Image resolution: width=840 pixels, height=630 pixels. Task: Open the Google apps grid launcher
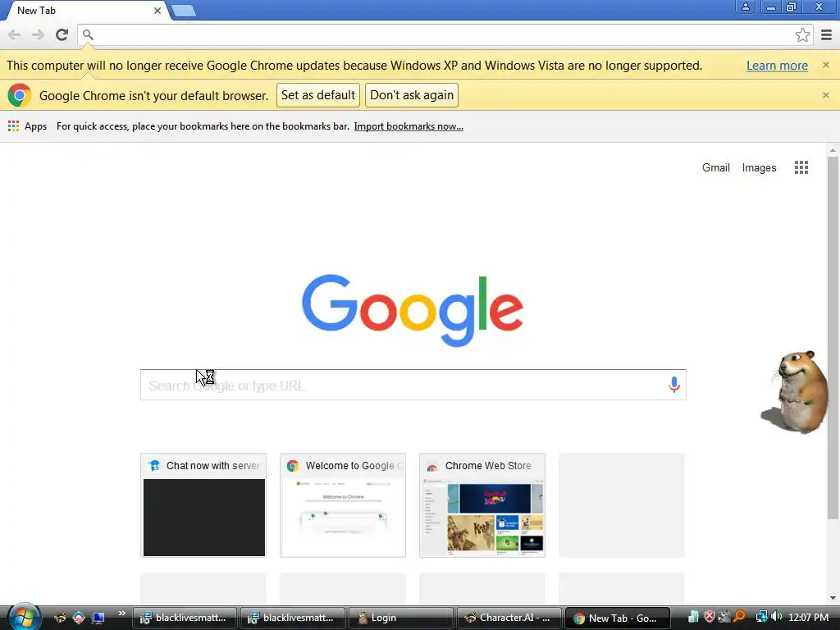tap(801, 167)
